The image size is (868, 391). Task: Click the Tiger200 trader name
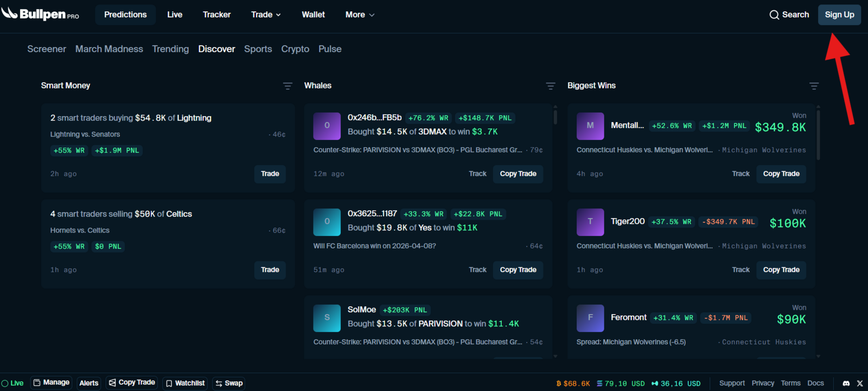click(628, 221)
